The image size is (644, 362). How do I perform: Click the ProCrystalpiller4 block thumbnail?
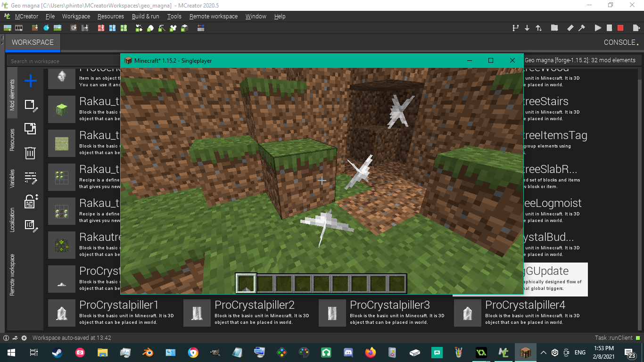coord(468,313)
